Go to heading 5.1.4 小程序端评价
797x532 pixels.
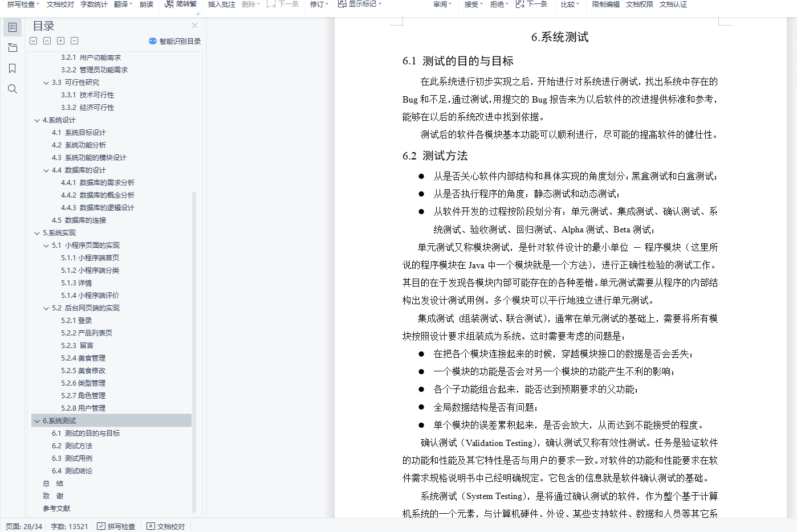pyautogui.click(x=90, y=296)
